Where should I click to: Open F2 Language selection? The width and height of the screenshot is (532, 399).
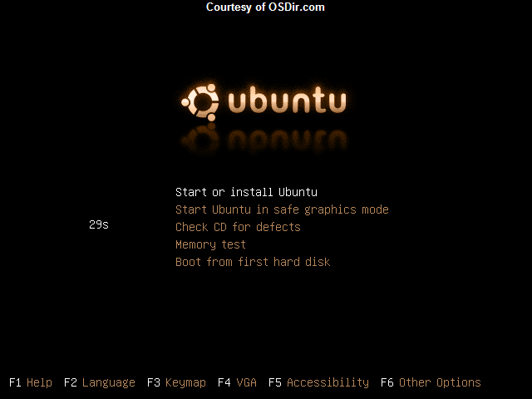(x=100, y=382)
